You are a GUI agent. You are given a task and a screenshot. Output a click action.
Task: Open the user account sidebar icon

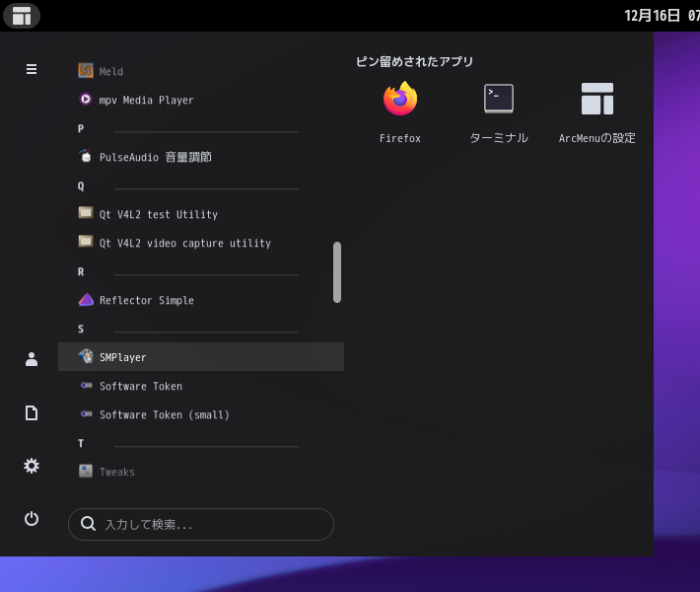point(32,359)
